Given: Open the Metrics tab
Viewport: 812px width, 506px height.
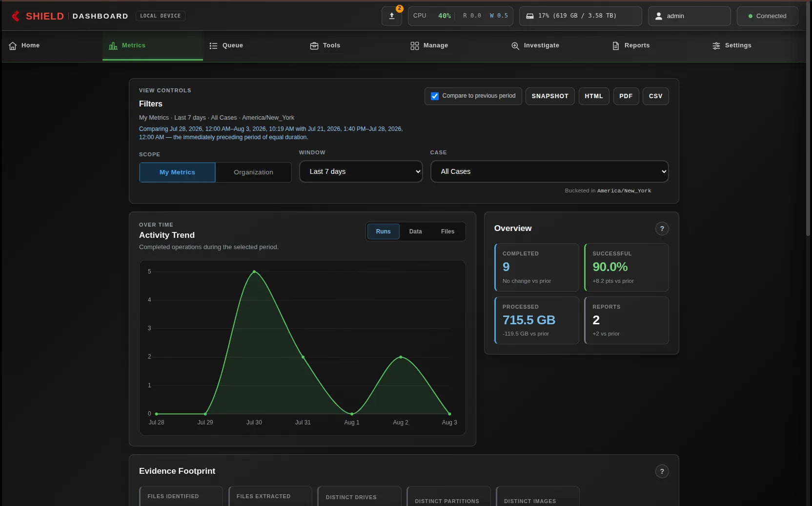Looking at the screenshot, I should (153, 46).
